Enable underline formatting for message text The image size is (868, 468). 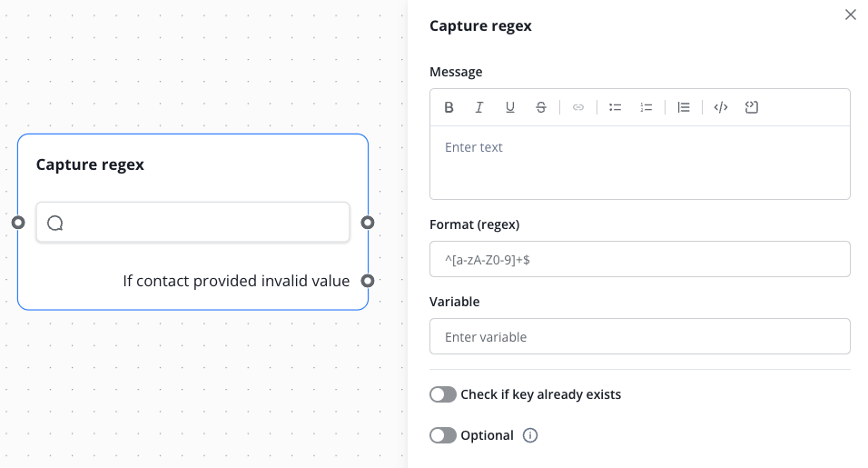pos(510,107)
